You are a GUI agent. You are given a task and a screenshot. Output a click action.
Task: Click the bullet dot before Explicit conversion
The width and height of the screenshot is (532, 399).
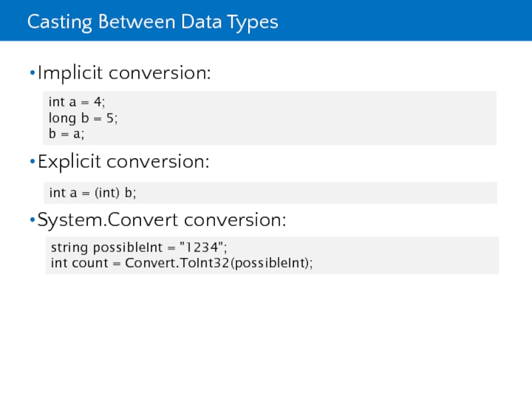[x=32, y=162]
